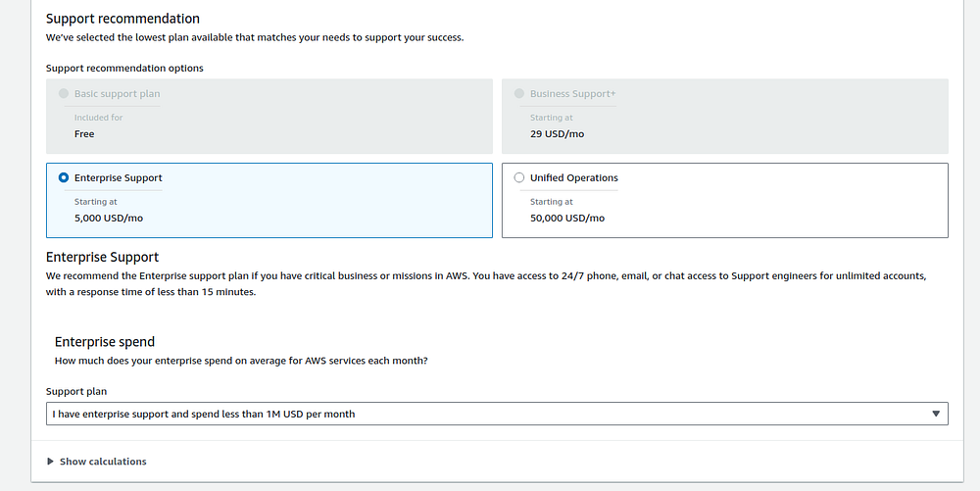Select the Unified Operations radio button
The height and width of the screenshot is (491, 980).
[518, 178]
